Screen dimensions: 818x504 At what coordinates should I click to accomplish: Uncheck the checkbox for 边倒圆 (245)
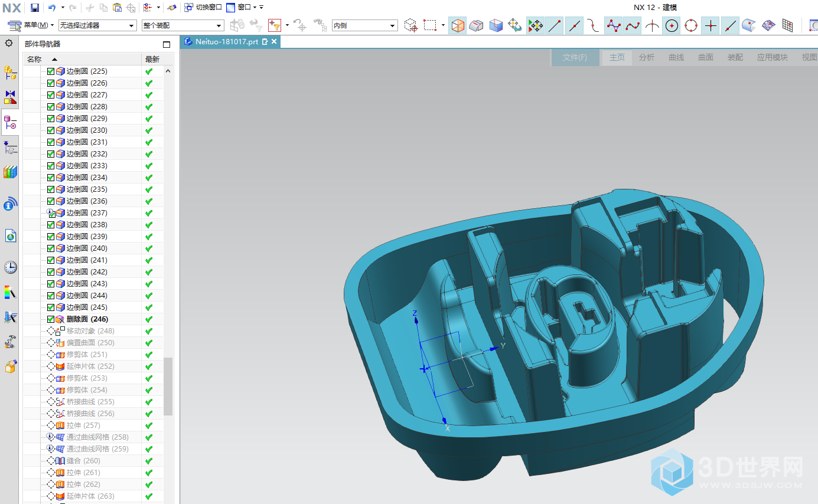pos(51,307)
